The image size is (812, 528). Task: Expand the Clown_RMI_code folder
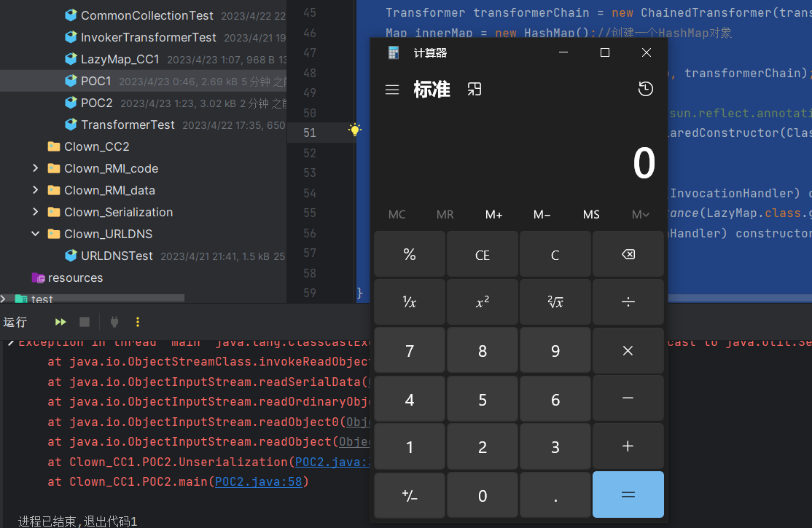tap(35, 168)
